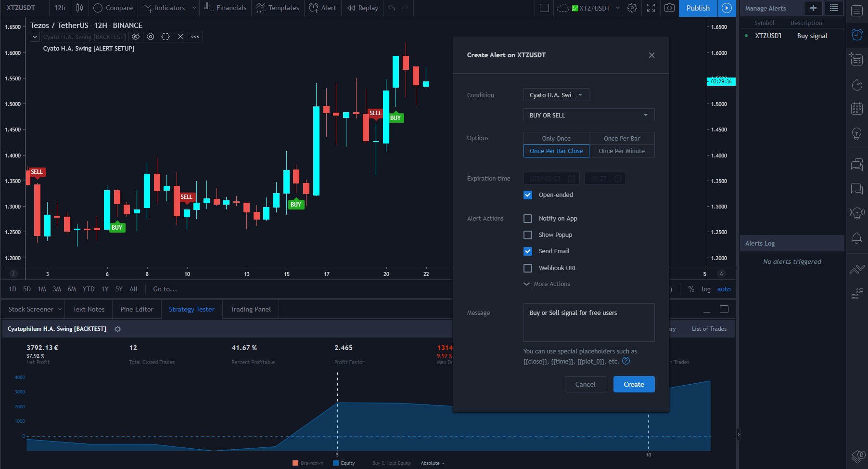The width and height of the screenshot is (868, 469).
Task: Select the chart layout square icon
Action: [544, 8]
